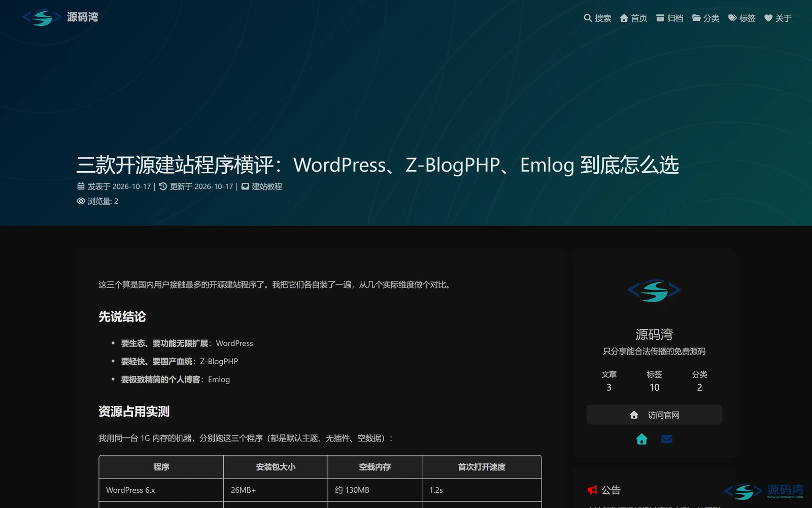Screen dimensions: 812x508
Task: Go to 首页 in the top navigation
Action: tap(633, 18)
